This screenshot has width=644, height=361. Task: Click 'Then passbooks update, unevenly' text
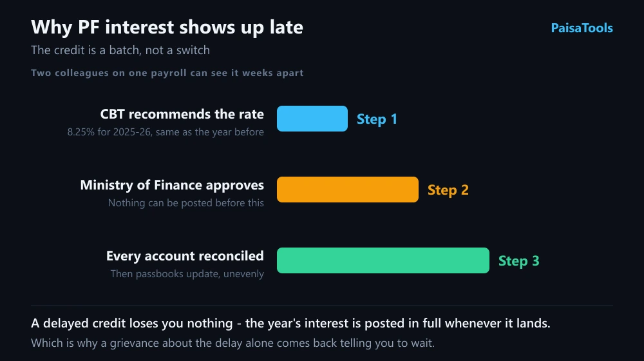coord(187,274)
